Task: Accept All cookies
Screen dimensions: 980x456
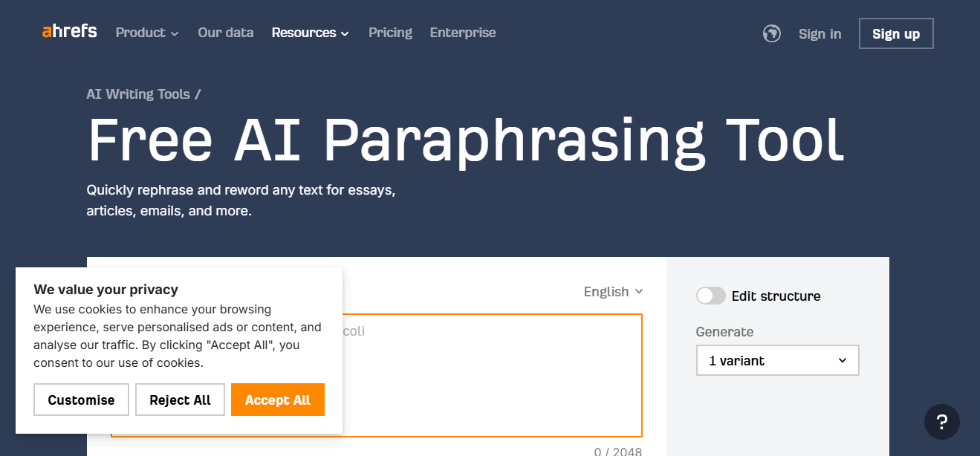Action: coord(278,400)
